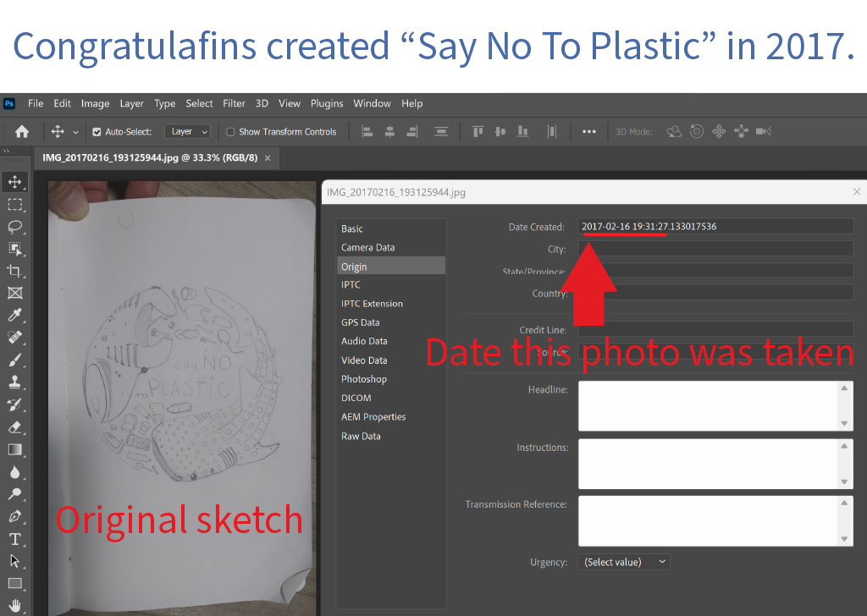This screenshot has height=616, width=867.
Task: Open the three-dots more align options
Action: pyautogui.click(x=589, y=131)
